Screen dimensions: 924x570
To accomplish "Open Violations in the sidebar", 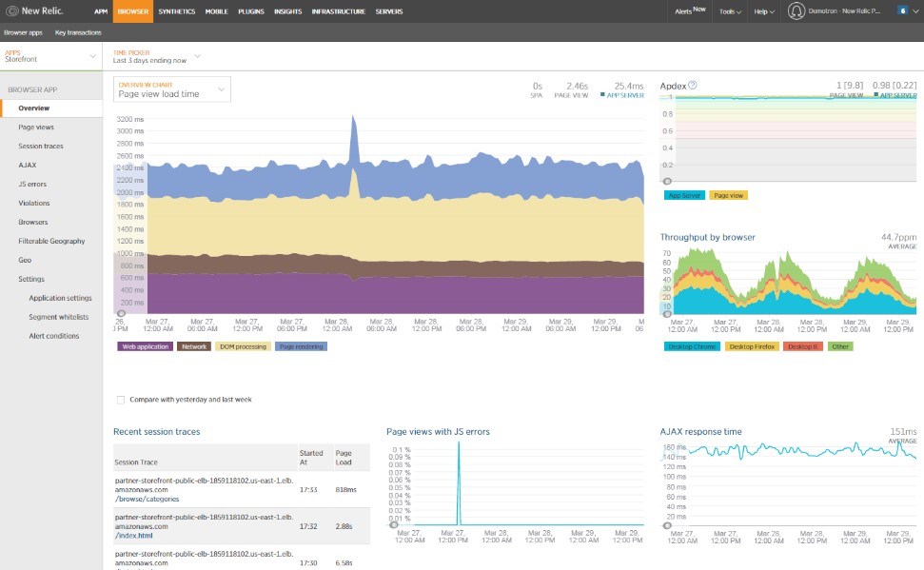I will point(34,203).
